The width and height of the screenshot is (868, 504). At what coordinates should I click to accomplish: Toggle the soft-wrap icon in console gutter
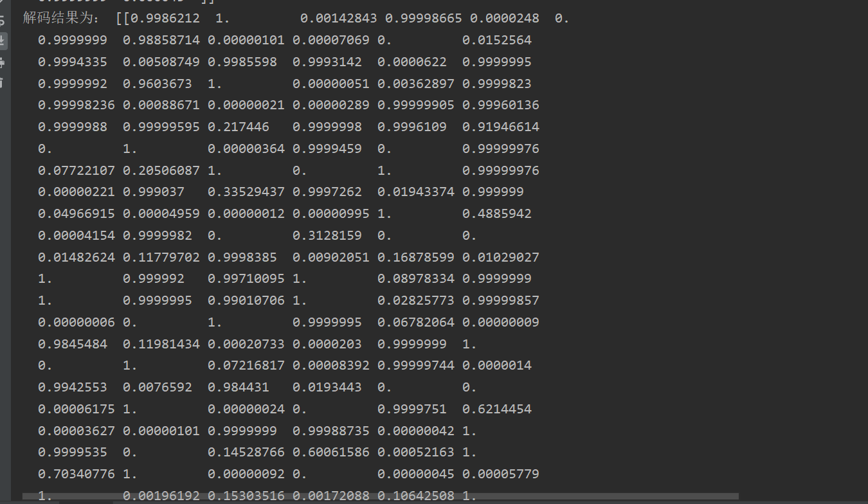[x=2, y=20]
